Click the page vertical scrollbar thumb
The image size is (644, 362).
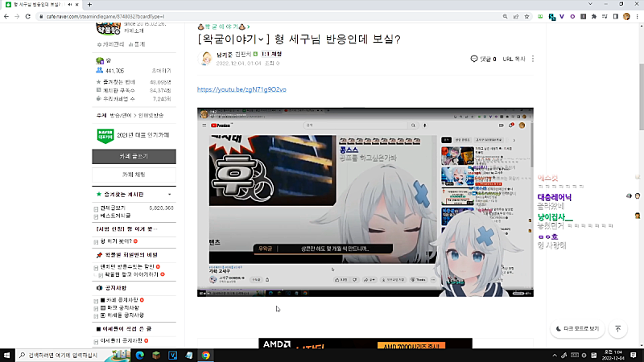(641, 97)
